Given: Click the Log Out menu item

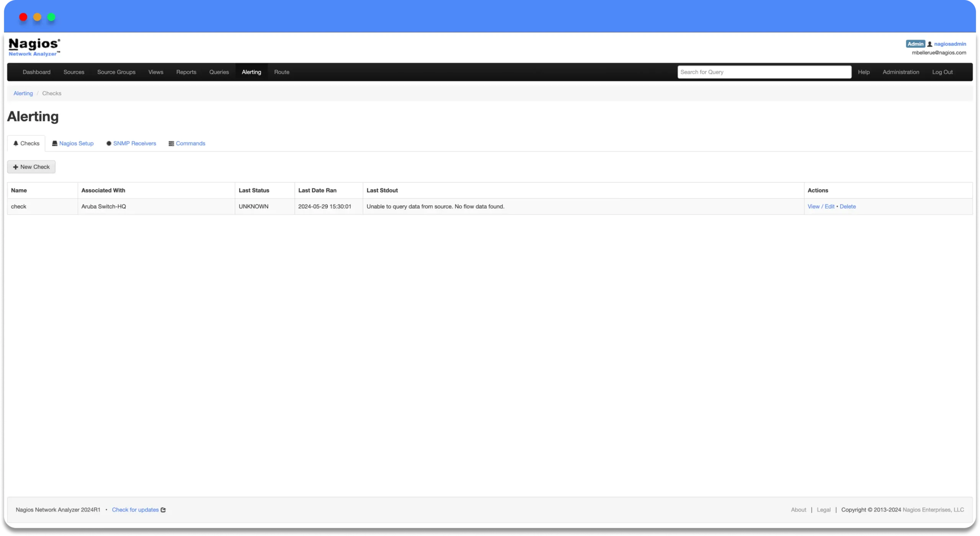Looking at the screenshot, I should 942,72.
